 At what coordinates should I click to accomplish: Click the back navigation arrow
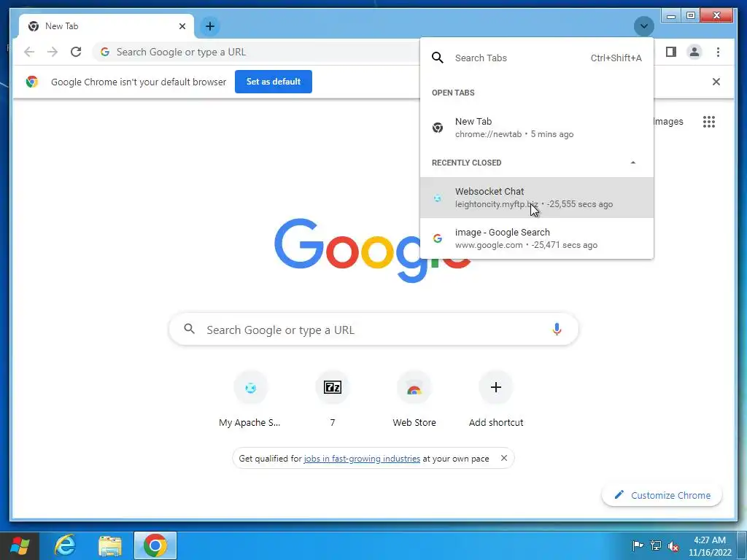[29, 52]
